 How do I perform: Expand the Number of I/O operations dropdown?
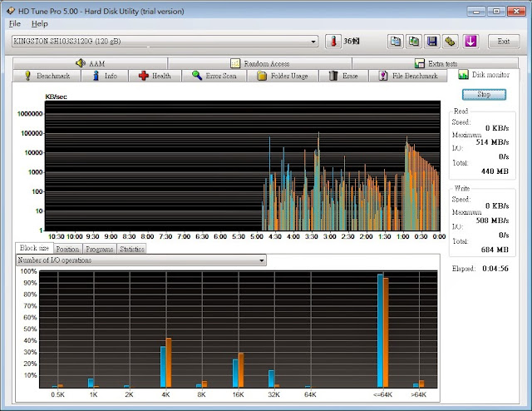[141, 260]
